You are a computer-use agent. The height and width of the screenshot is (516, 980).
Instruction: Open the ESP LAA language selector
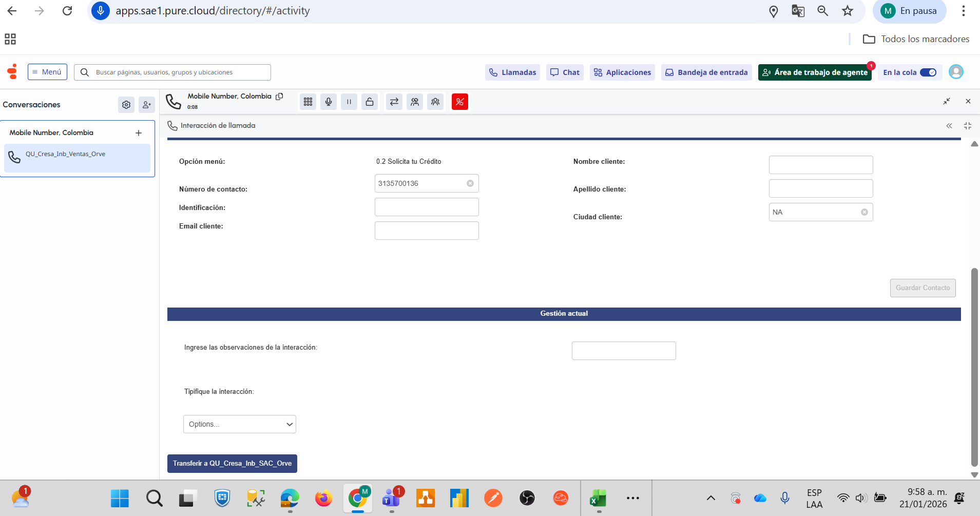[x=814, y=499]
